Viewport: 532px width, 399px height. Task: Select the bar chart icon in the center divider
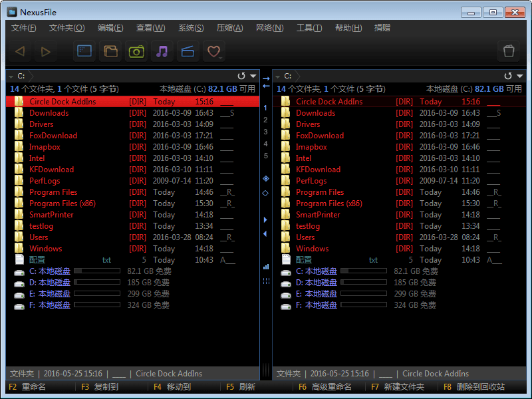pyautogui.click(x=265, y=266)
